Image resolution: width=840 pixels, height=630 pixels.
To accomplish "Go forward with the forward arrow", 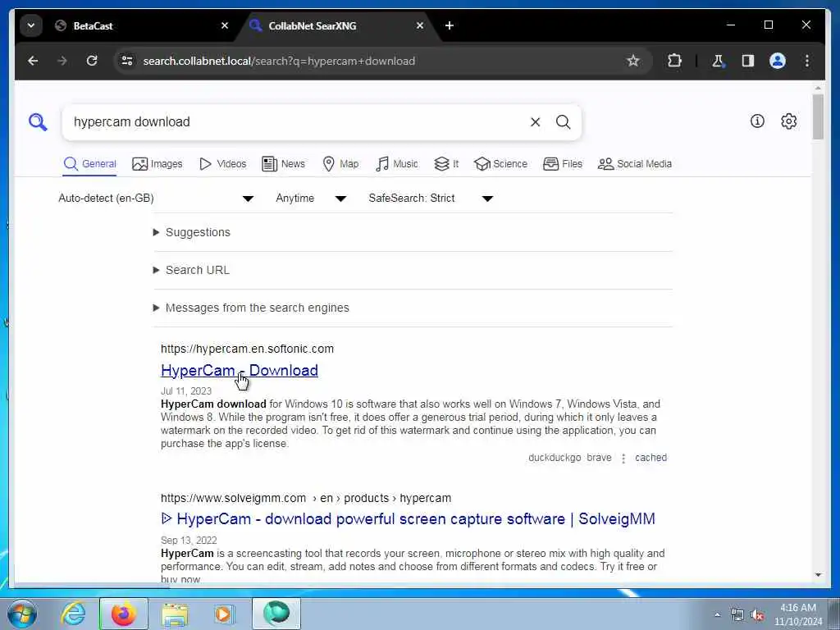I will pyautogui.click(x=62, y=61).
